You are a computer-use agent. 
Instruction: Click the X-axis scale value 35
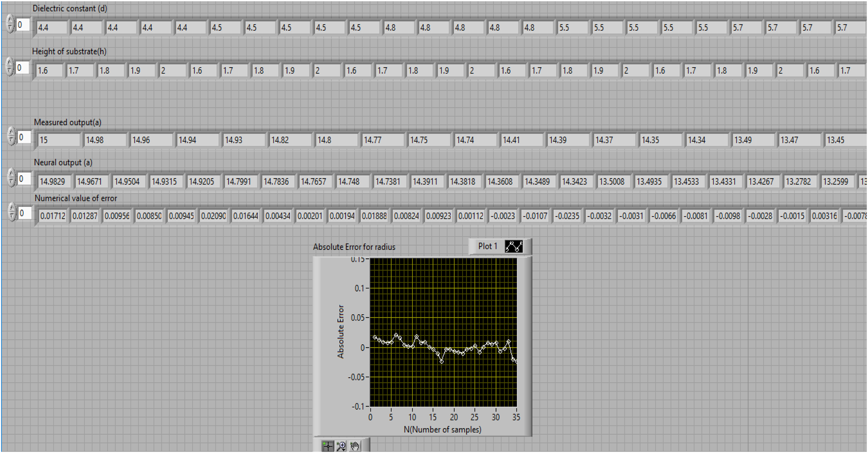pos(516,417)
